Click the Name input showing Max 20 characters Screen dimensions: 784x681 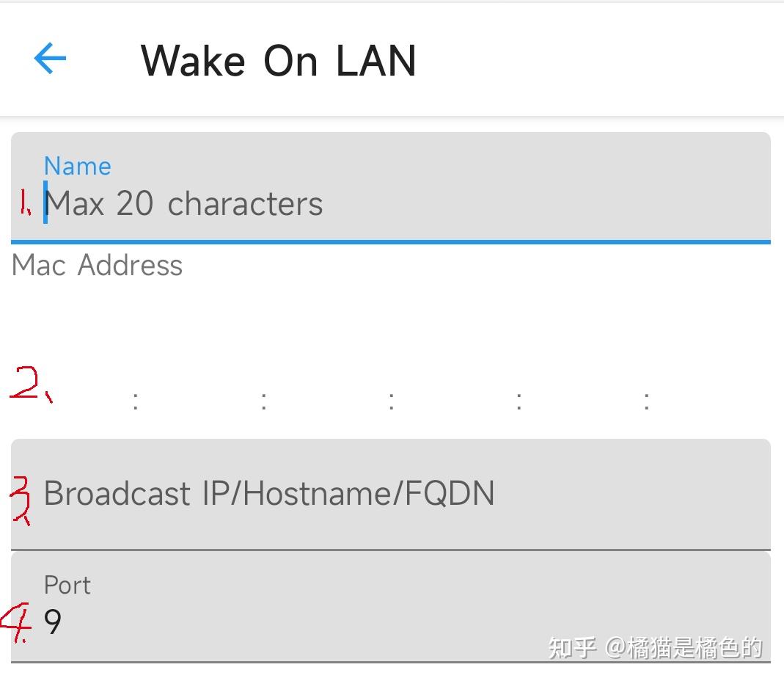[x=183, y=204]
